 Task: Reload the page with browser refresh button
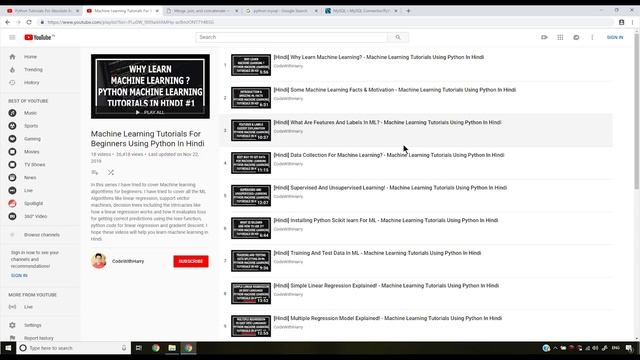coord(29,22)
